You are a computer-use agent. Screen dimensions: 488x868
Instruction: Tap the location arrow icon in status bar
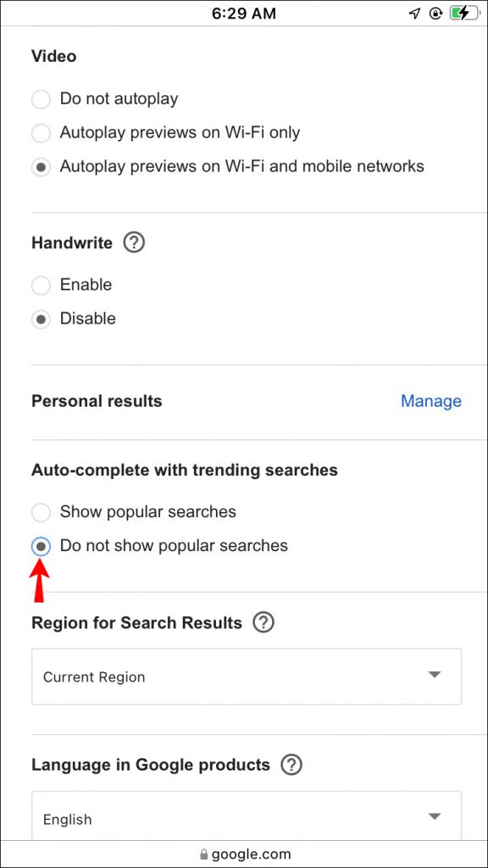414,13
